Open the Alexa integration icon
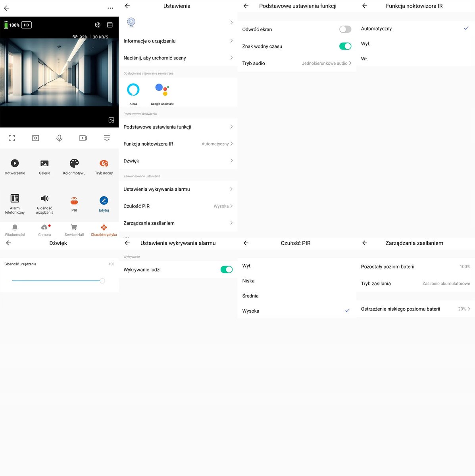 [133, 90]
